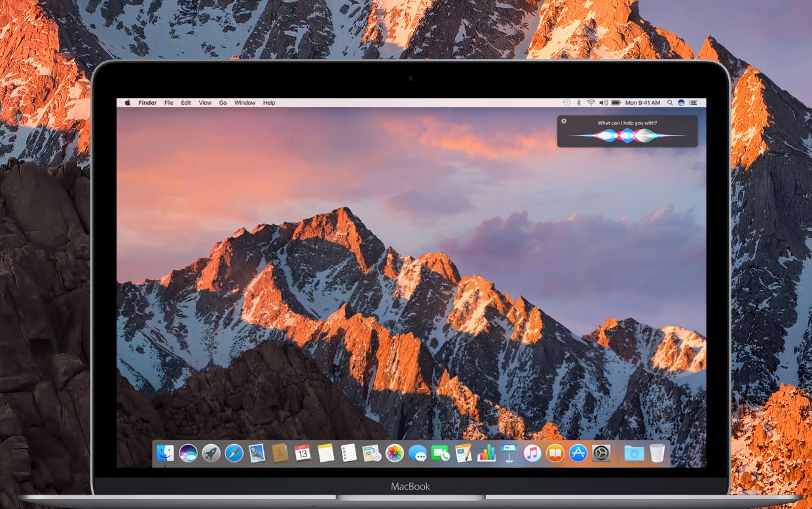Open Numbers bar chart icon in Dock

(486, 453)
